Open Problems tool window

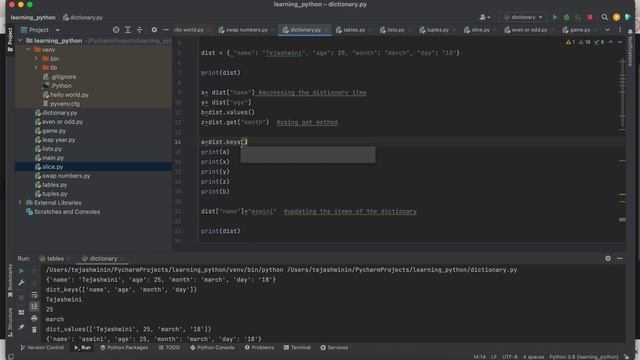(259, 347)
